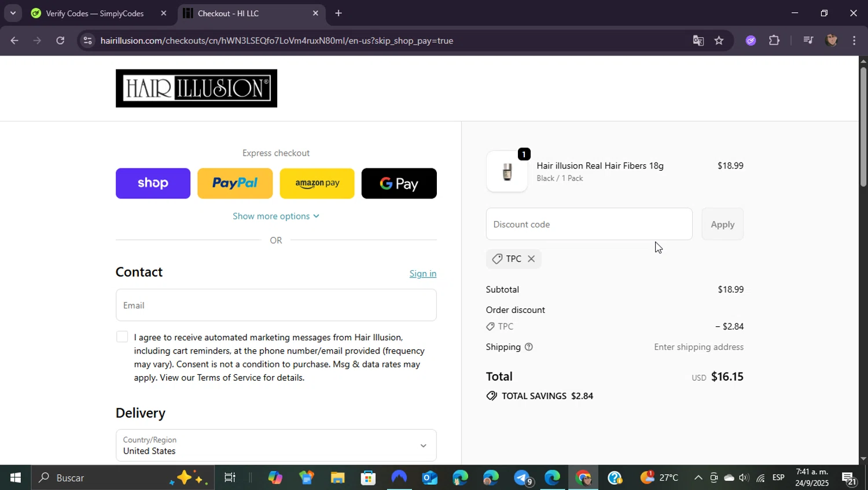
Task: Open a new browser tab
Action: click(x=339, y=13)
